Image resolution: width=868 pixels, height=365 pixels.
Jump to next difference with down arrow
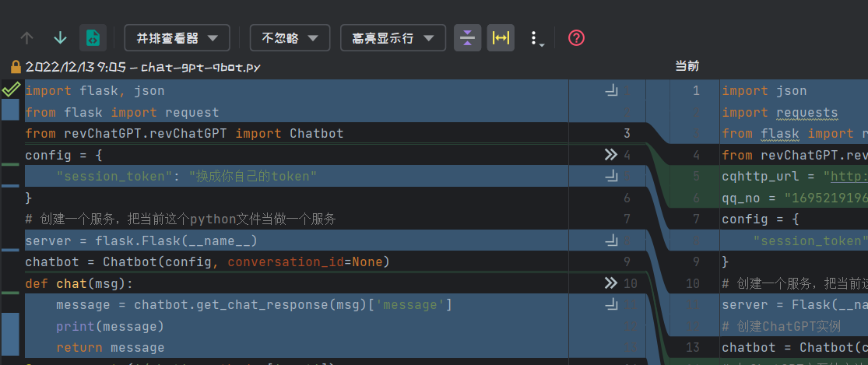[60, 37]
